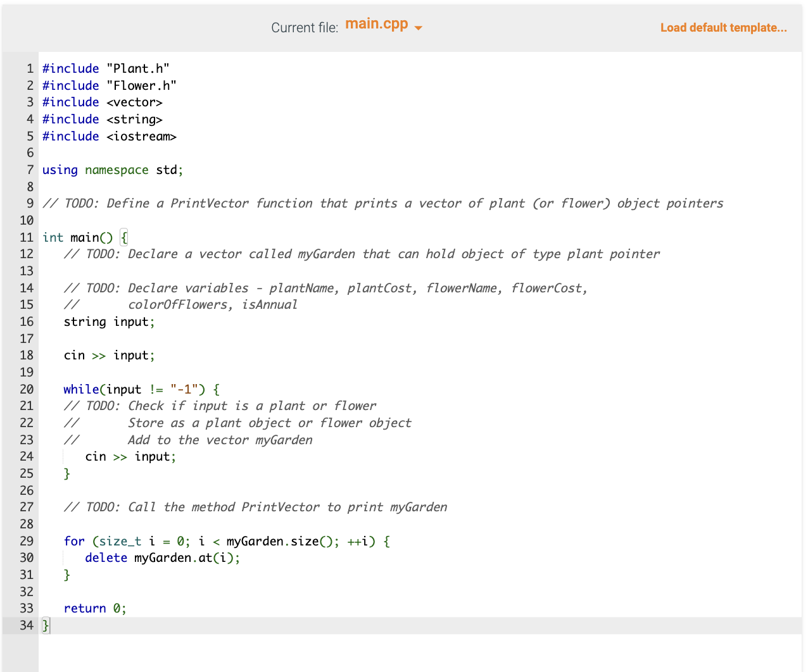Click line number 11 beside int main()

pos(26,237)
